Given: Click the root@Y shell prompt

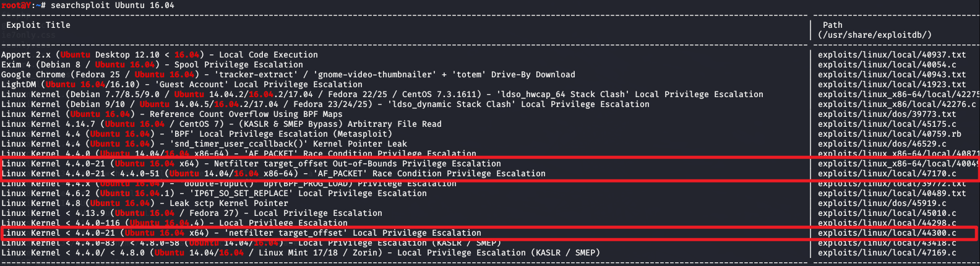Looking at the screenshot, I should coord(23,6).
